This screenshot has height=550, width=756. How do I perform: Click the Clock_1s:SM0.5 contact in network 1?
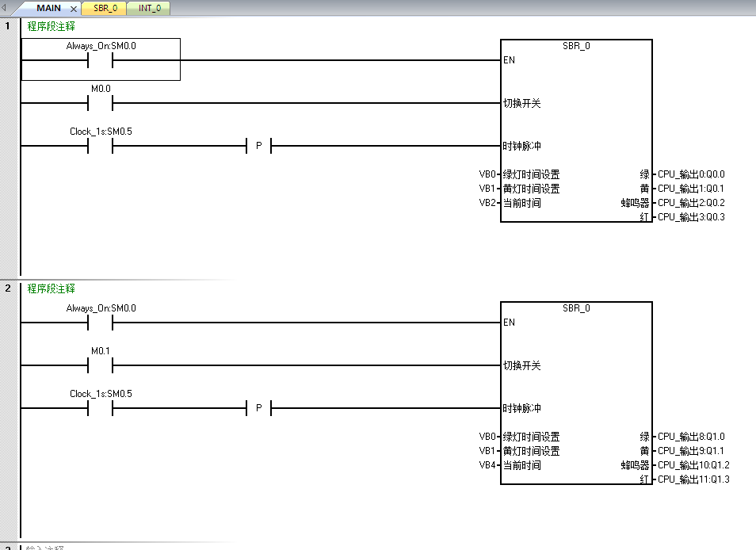tap(100, 146)
